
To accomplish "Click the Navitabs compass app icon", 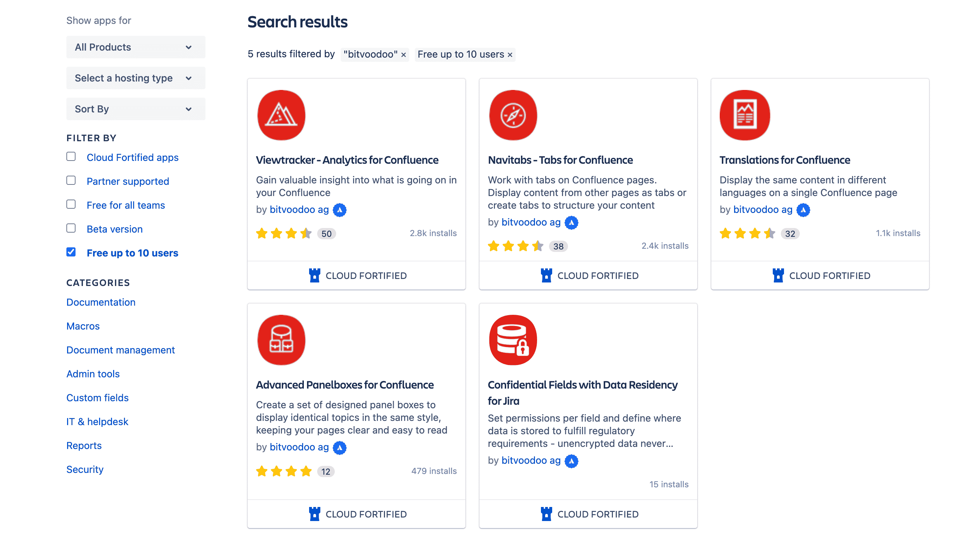I will coord(513,115).
